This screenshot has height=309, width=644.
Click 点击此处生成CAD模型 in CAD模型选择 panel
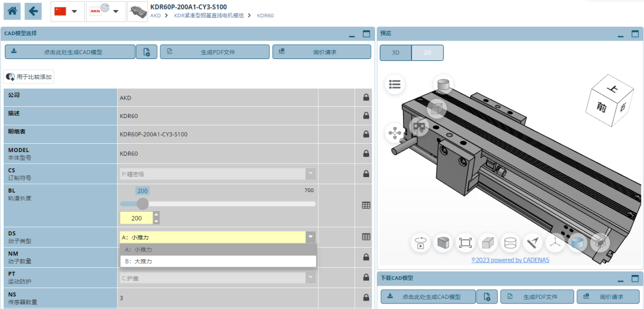click(70, 52)
